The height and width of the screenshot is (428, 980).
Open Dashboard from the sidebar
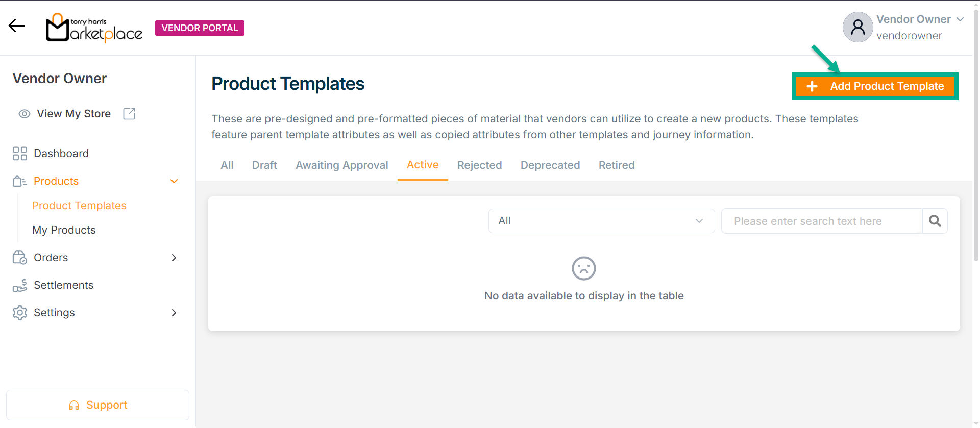61,154
